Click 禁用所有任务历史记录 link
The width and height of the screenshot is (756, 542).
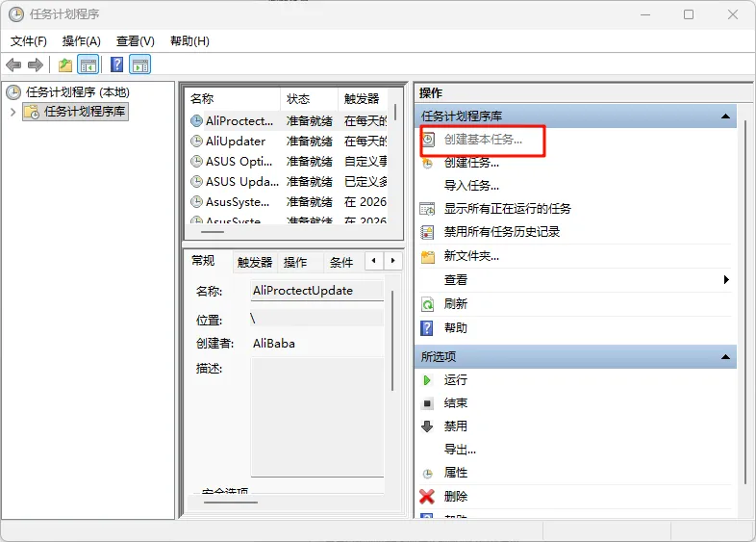point(502,232)
